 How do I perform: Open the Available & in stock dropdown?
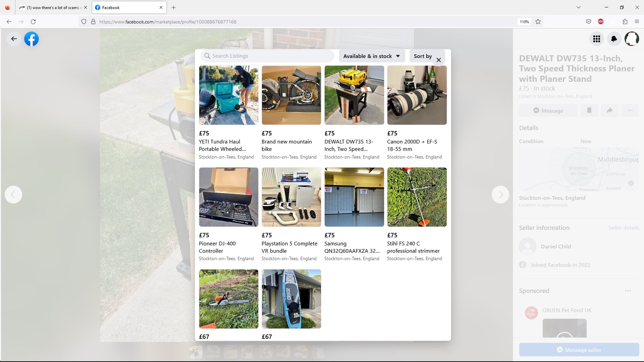pos(372,56)
